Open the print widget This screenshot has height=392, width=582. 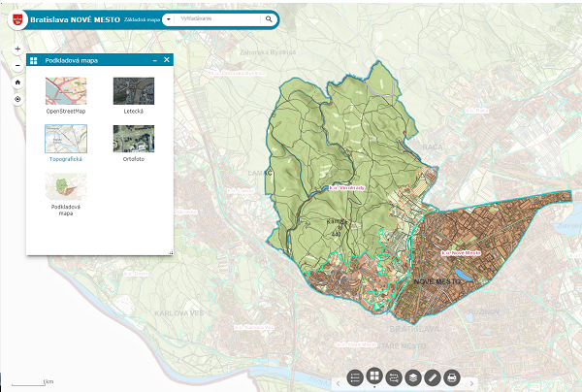452,376
